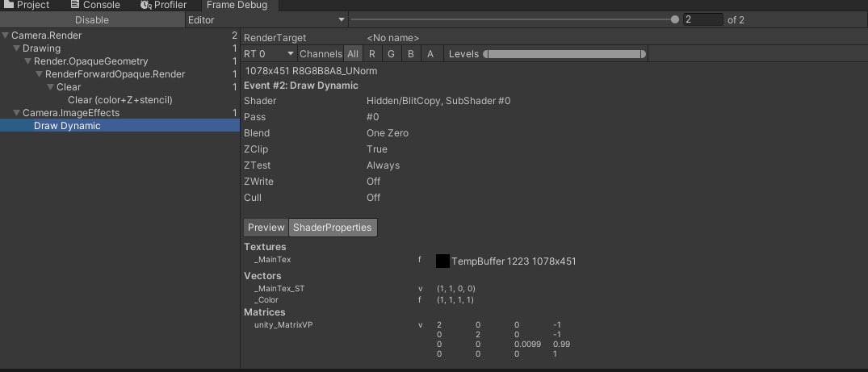Collapse the Camera.ImageEffects node
The height and width of the screenshot is (372, 868).
coord(17,113)
